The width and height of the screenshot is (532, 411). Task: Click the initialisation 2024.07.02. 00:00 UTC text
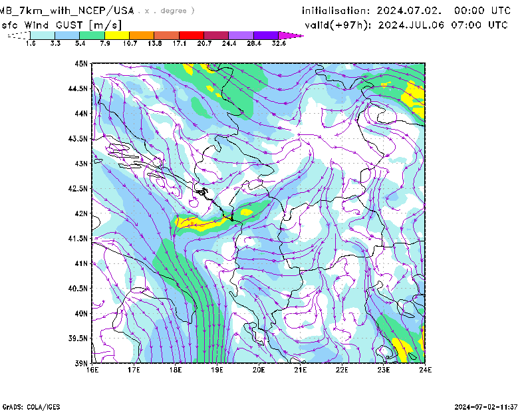pos(406,11)
